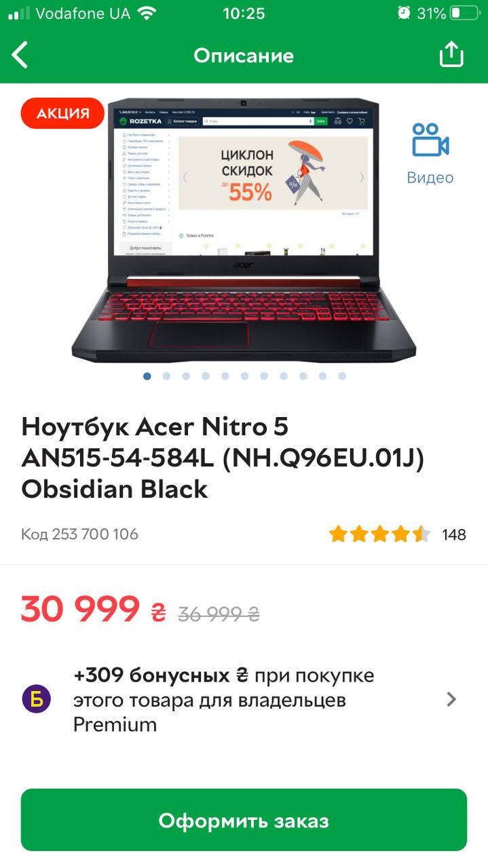This screenshot has height=868, width=488.
Task: Open the Acer Nitro 5 laptop image
Action: [244, 231]
